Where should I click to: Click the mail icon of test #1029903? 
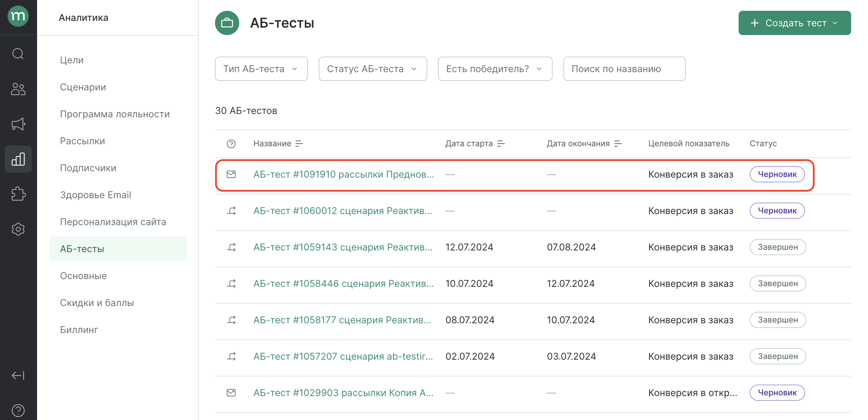click(231, 393)
